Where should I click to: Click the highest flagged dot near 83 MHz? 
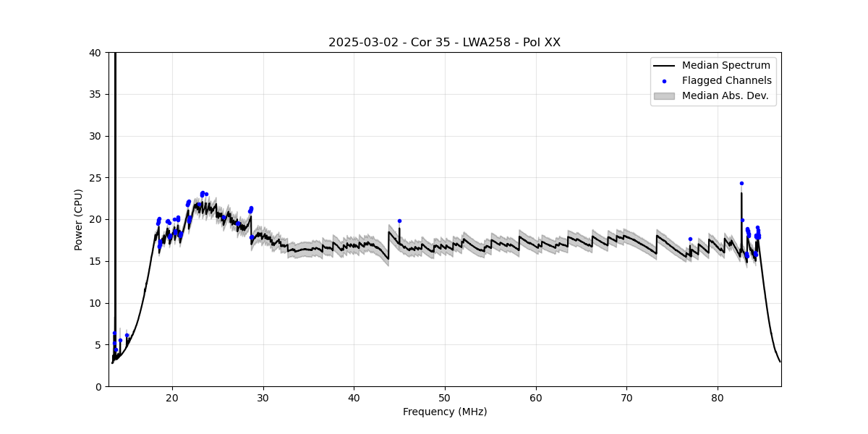[741, 183]
